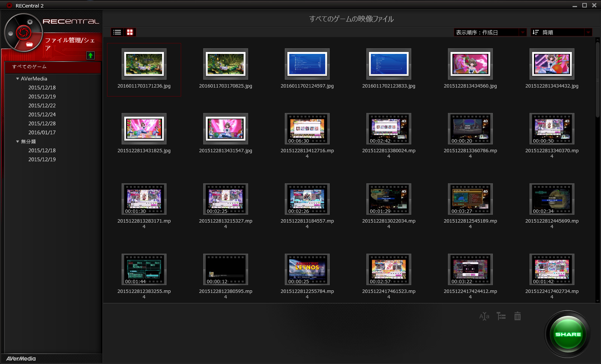601x364 pixels.
Task: Collapse the AVerMedia tree node
Action: tap(18, 79)
